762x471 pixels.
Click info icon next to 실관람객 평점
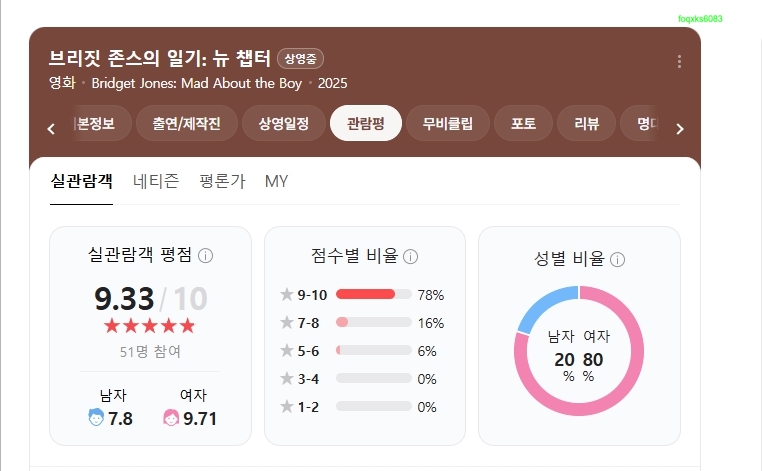pos(206,256)
